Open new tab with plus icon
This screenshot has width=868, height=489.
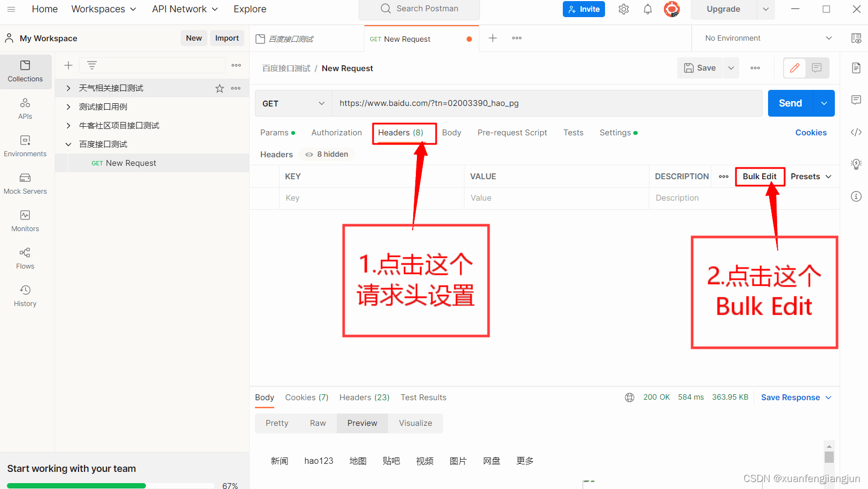(x=493, y=38)
